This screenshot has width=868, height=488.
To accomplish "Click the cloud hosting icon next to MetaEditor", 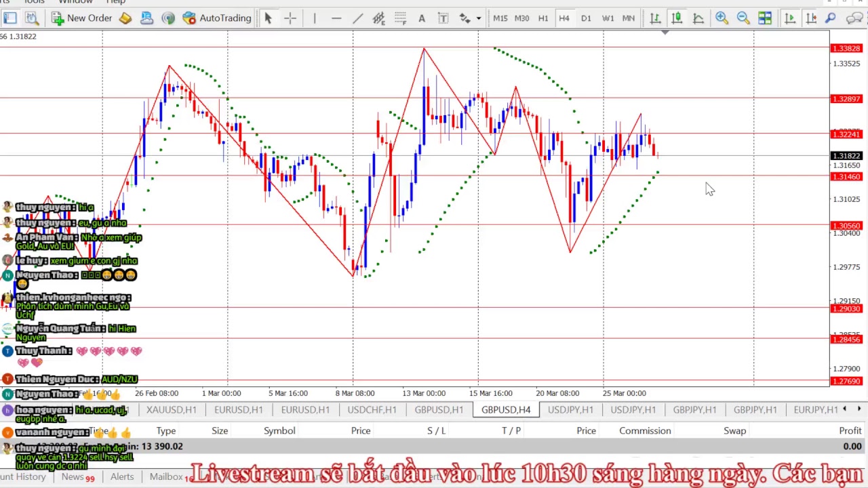I will 146,18.
